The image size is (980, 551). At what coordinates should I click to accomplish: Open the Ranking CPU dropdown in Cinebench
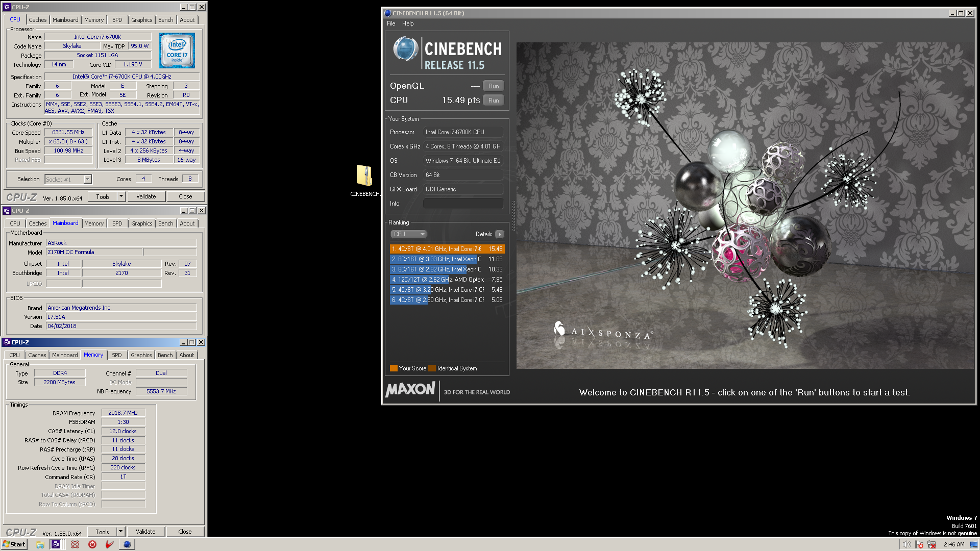(x=409, y=234)
